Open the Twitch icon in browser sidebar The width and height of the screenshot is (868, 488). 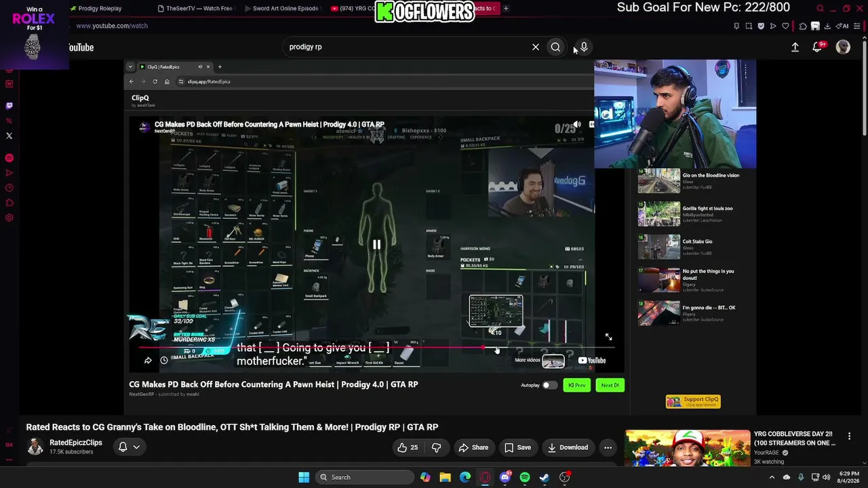[9, 106]
